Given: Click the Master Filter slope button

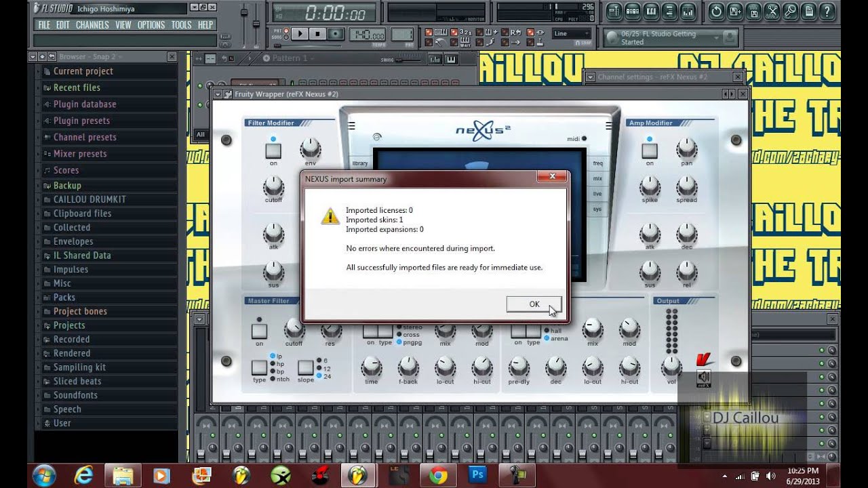Looking at the screenshot, I should 306,367.
